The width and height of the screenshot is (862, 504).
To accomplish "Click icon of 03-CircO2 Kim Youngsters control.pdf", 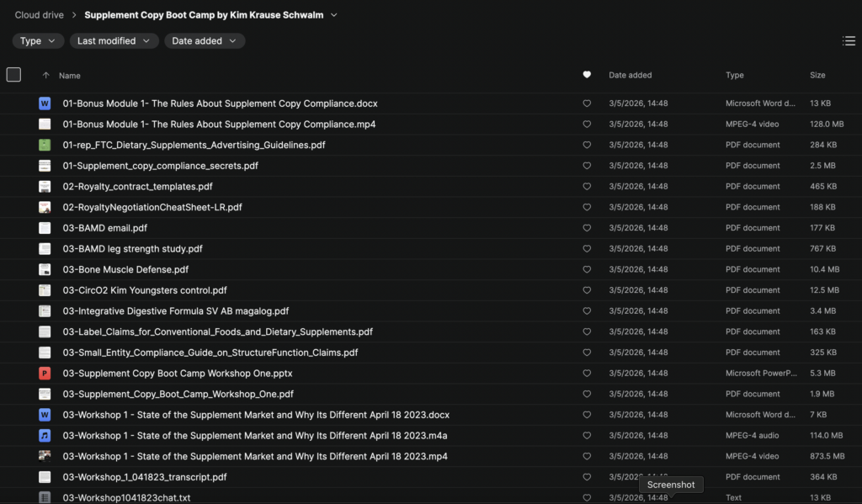I will point(45,290).
